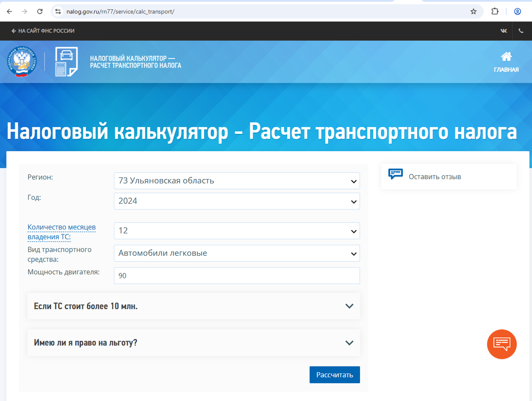Image resolution: width=532 pixels, height=401 pixels.
Task: Click the Количество месяцев владения ТС hint link
Action: click(x=62, y=232)
